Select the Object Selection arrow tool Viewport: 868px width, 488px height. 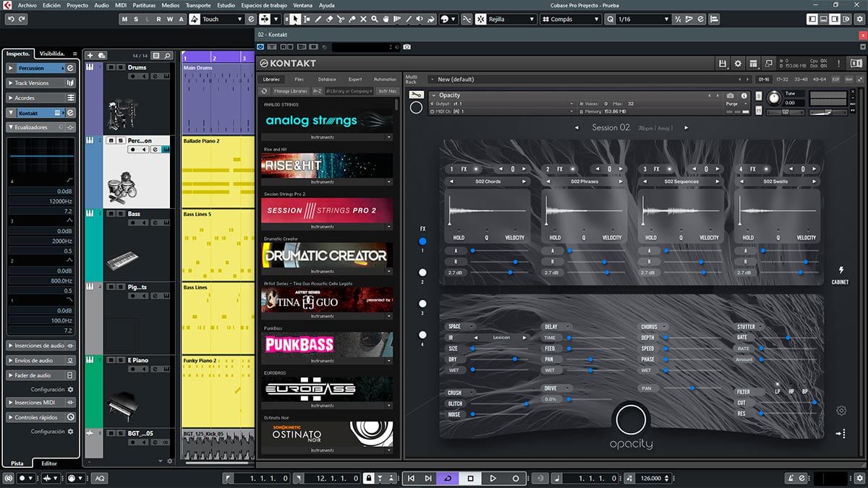[295, 20]
